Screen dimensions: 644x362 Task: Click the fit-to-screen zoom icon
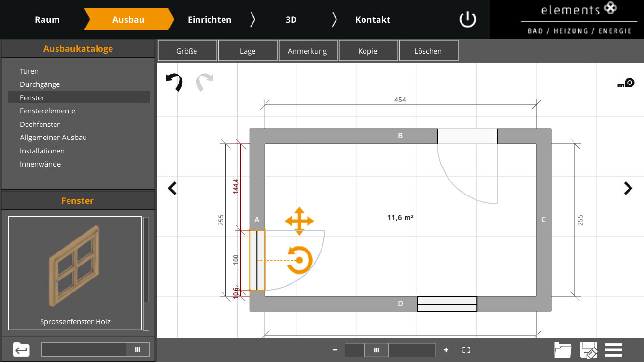coord(466,350)
